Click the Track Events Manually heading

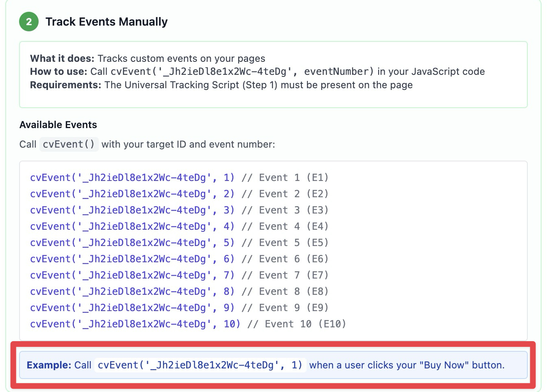pyautogui.click(x=107, y=22)
